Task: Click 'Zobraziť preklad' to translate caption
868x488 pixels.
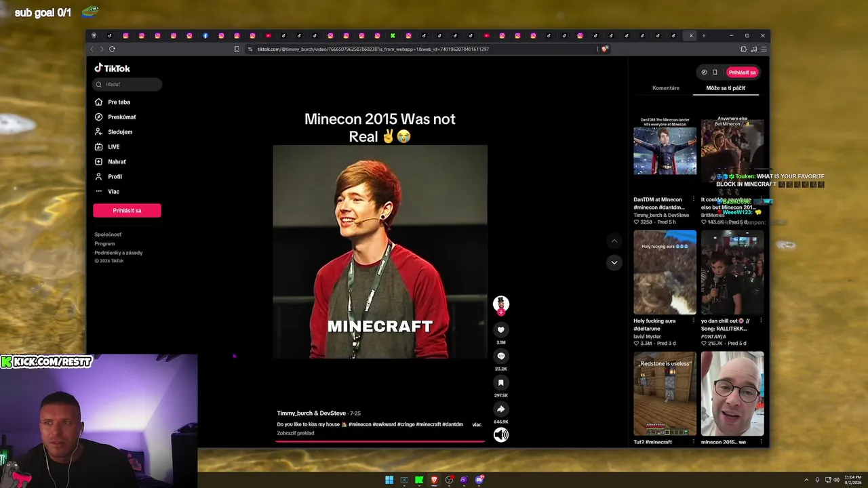Action: click(296, 433)
